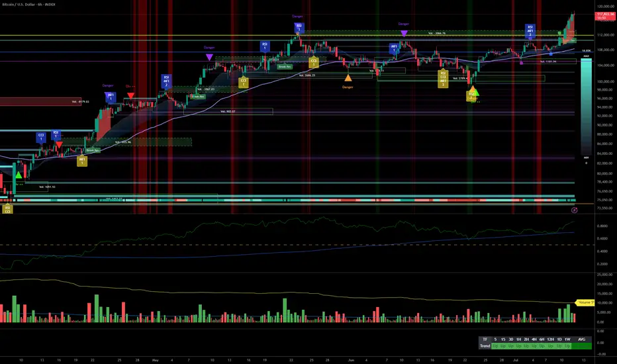Click the 12H timeframe cell in trend table
The width and height of the screenshot is (617, 364).
point(551,340)
